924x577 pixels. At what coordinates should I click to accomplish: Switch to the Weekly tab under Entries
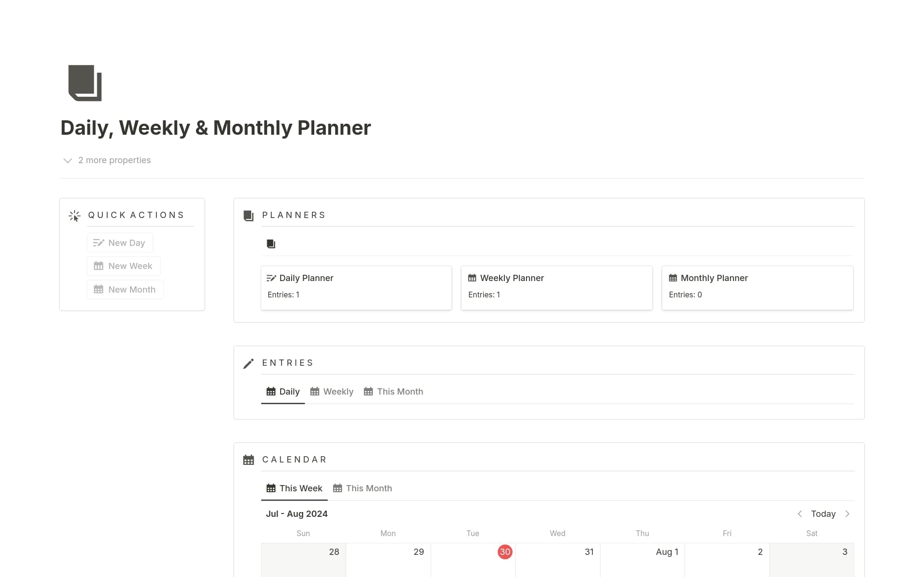(332, 391)
